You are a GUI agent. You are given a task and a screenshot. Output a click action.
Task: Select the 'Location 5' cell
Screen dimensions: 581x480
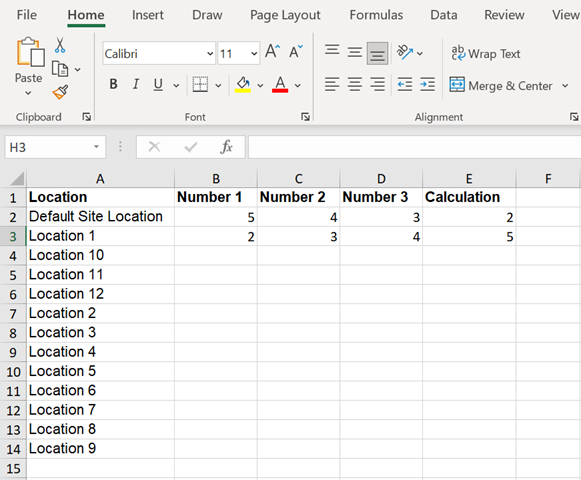tap(100, 371)
